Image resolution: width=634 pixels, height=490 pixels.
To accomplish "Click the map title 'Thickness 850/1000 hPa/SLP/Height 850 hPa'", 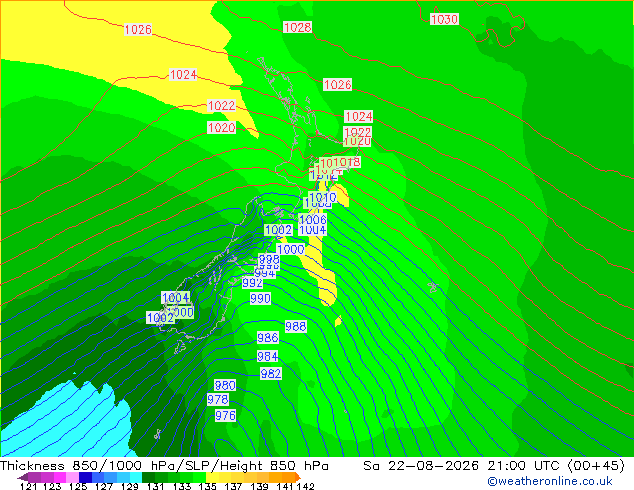I will (164, 465).
